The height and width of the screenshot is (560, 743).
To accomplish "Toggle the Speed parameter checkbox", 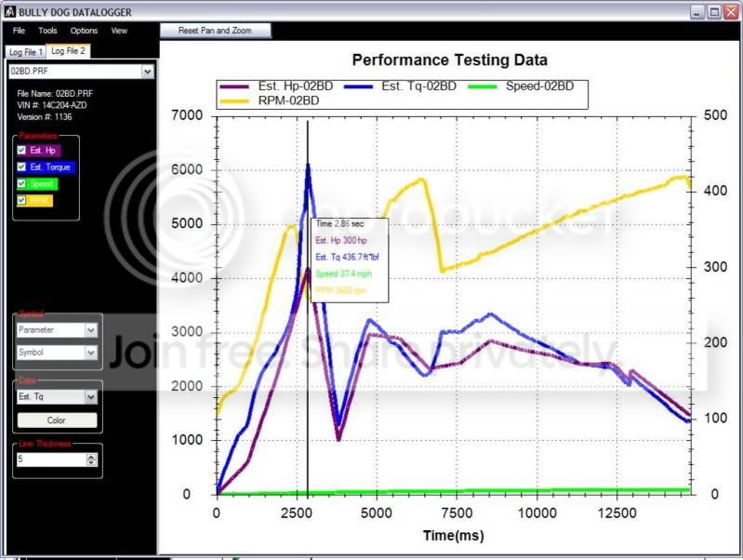I will [21, 183].
